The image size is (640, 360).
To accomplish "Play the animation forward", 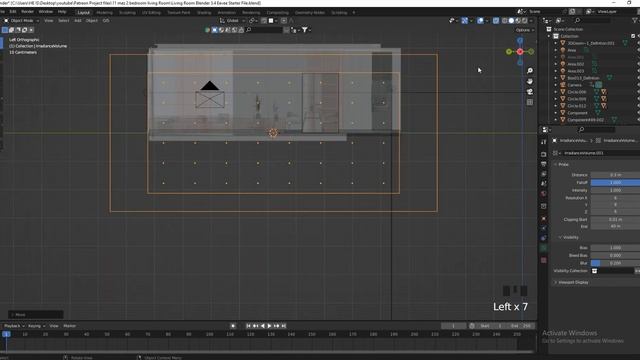I will click(x=269, y=326).
